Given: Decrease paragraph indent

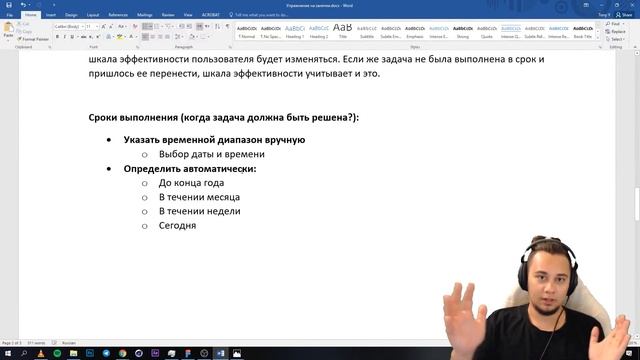Looking at the screenshot, I should (x=182, y=27).
